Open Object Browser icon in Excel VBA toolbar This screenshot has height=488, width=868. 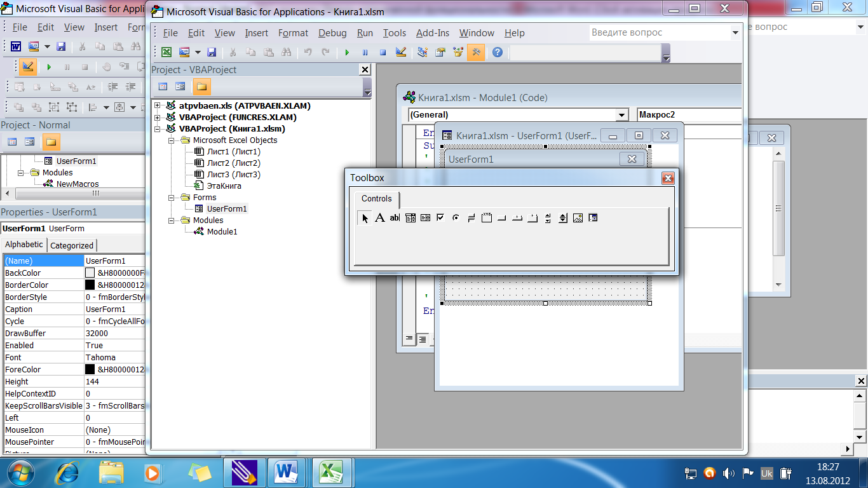point(458,52)
